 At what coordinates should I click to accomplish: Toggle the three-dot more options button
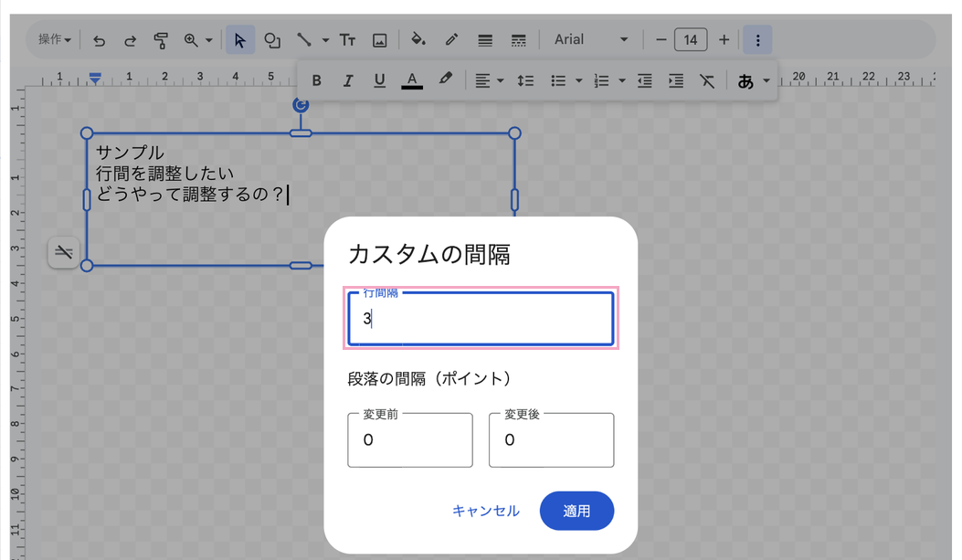tap(757, 40)
